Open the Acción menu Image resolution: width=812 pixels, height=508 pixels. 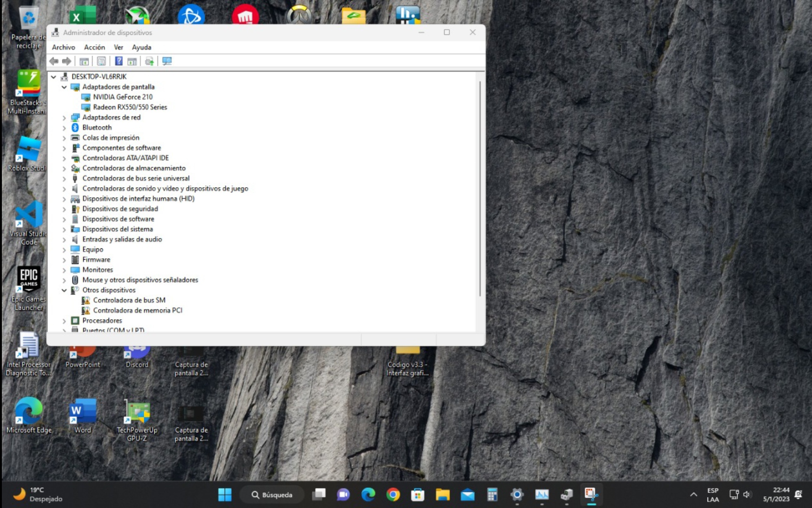point(94,47)
